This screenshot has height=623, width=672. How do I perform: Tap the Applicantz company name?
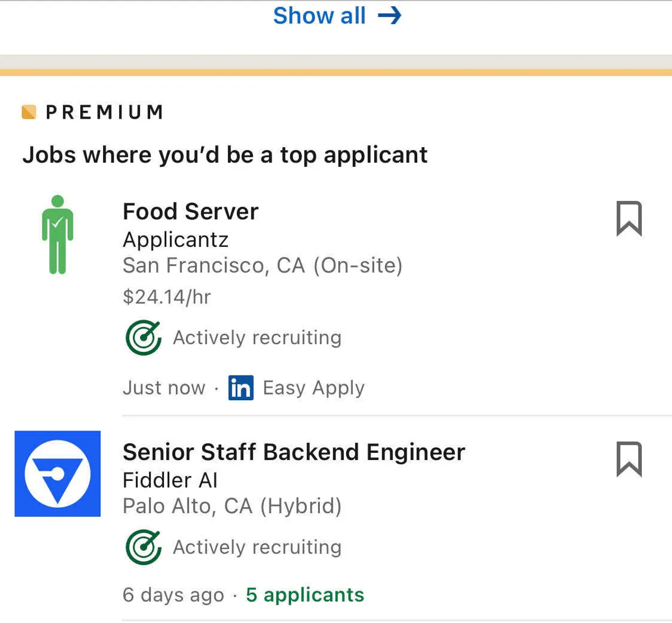175,240
